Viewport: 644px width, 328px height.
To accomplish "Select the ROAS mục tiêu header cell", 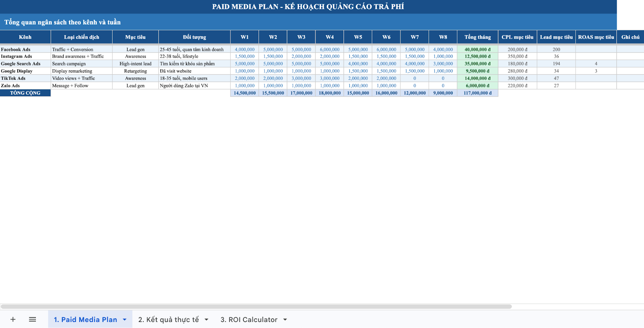I will click(596, 37).
